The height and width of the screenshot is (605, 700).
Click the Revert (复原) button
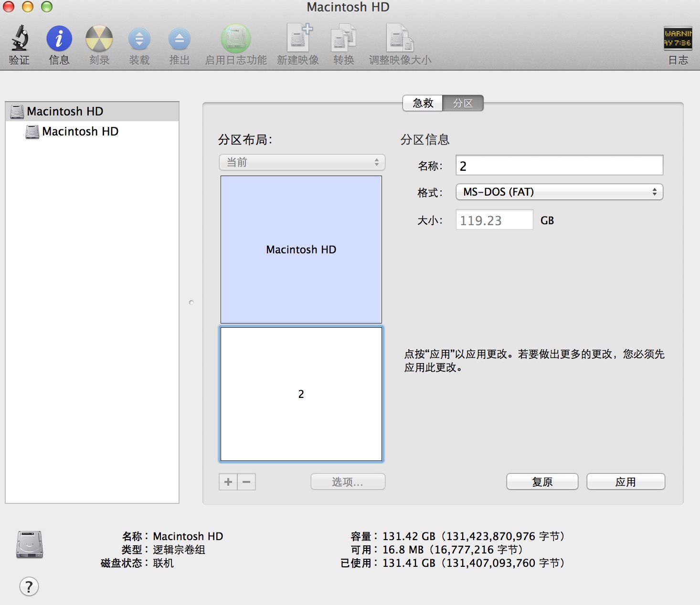coord(542,482)
